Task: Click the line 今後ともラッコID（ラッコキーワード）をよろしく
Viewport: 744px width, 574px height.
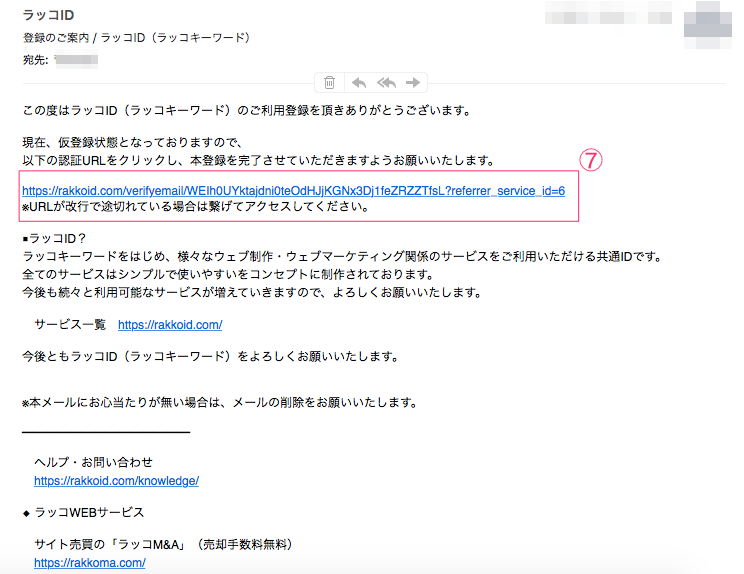Action: [211, 356]
